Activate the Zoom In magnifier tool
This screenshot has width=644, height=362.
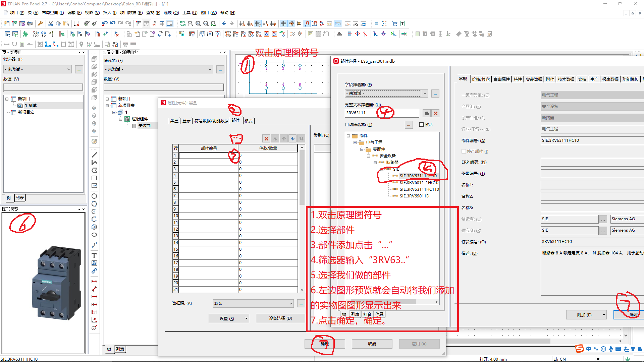point(198,23)
